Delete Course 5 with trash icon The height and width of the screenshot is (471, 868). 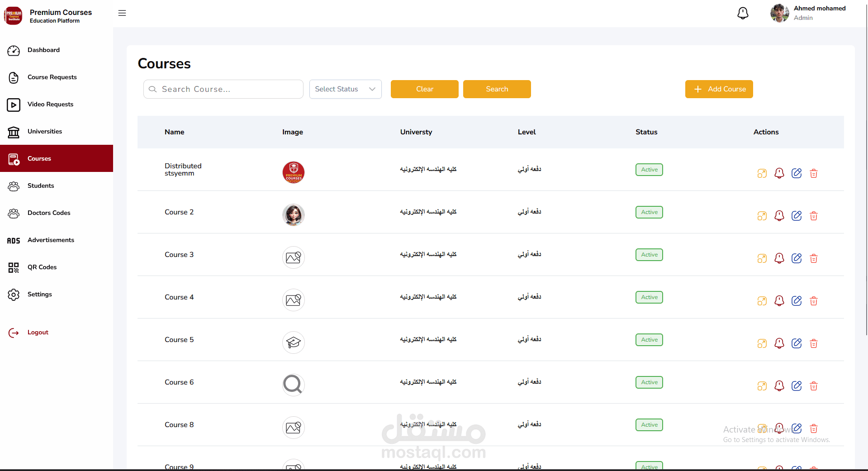coord(814,343)
